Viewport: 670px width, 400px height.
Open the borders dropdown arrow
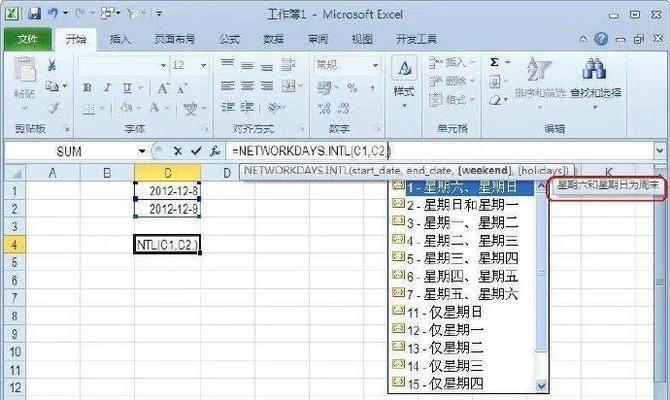pos(102,109)
